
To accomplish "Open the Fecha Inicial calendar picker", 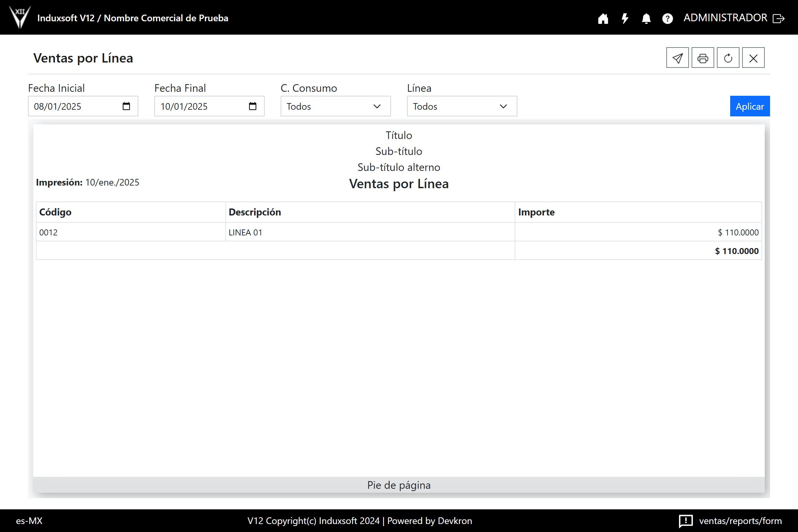I will [126, 106].
